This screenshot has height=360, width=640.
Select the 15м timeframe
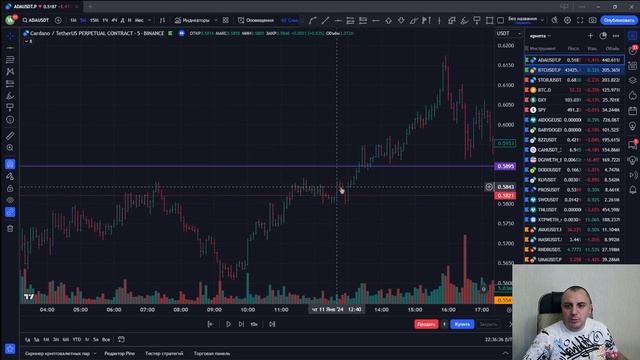tap(94, 20)
